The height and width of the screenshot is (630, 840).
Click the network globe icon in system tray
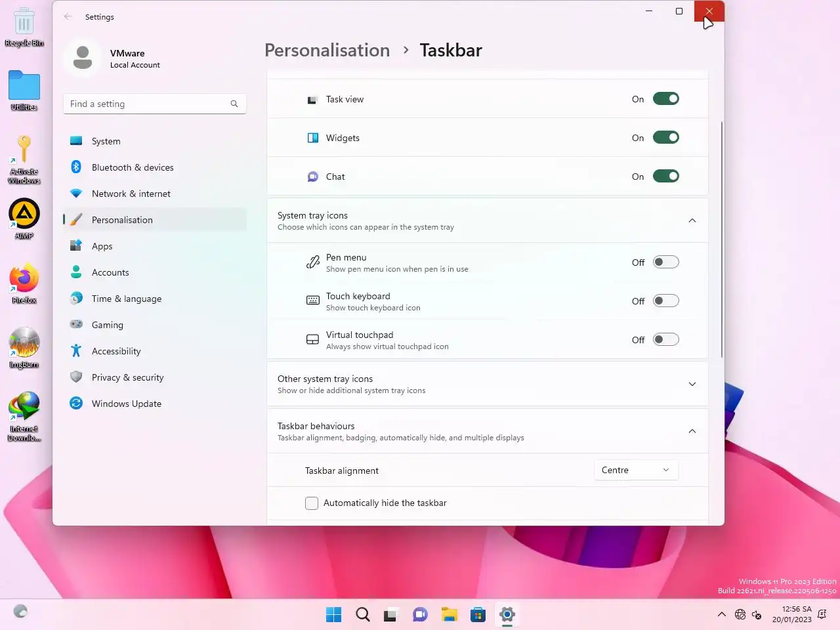tap(740, 614)
